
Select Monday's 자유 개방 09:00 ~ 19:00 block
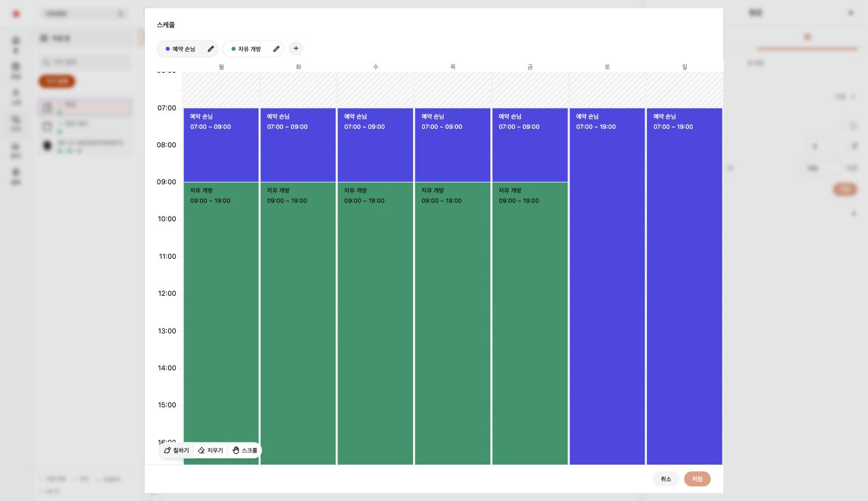(x=221, y=323)
